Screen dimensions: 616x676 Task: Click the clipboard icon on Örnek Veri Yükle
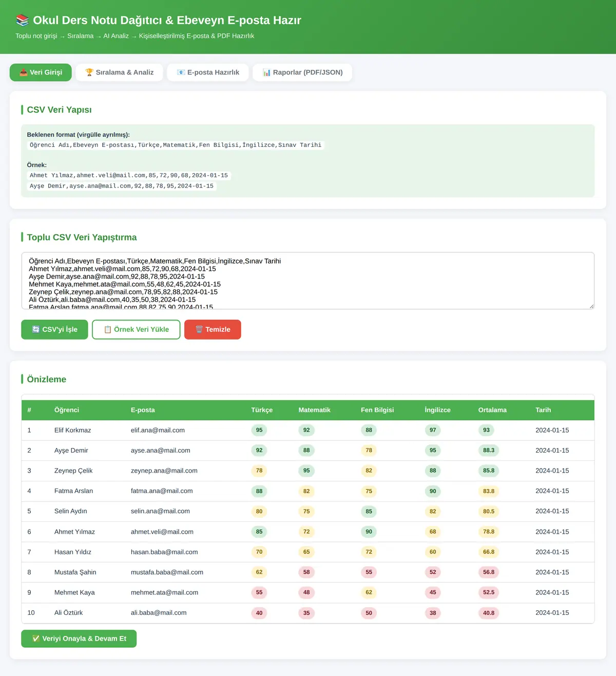click(108, 329)
